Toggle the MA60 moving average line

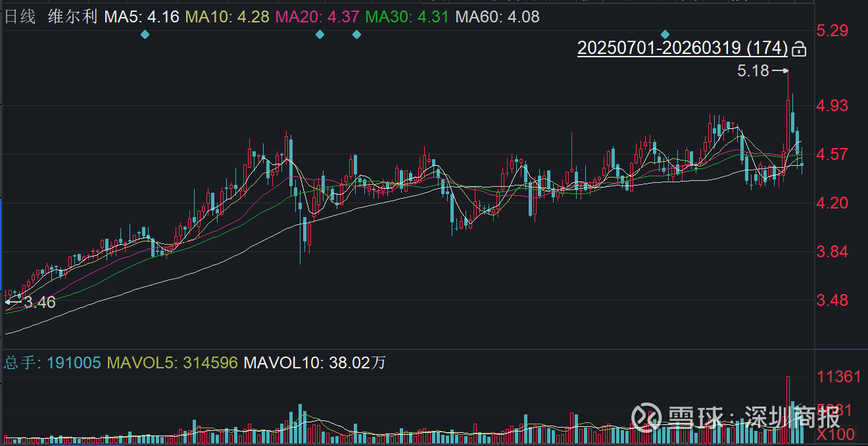[x=497, y=16]
